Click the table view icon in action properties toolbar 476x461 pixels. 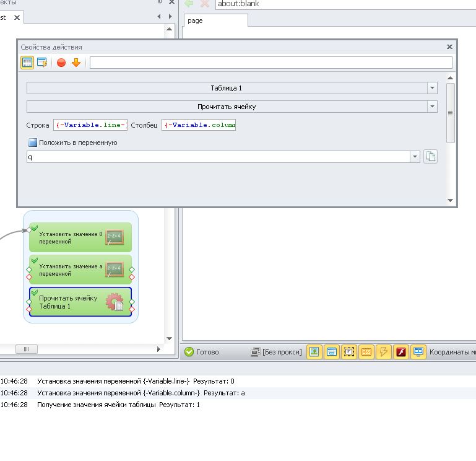[27, 63]
